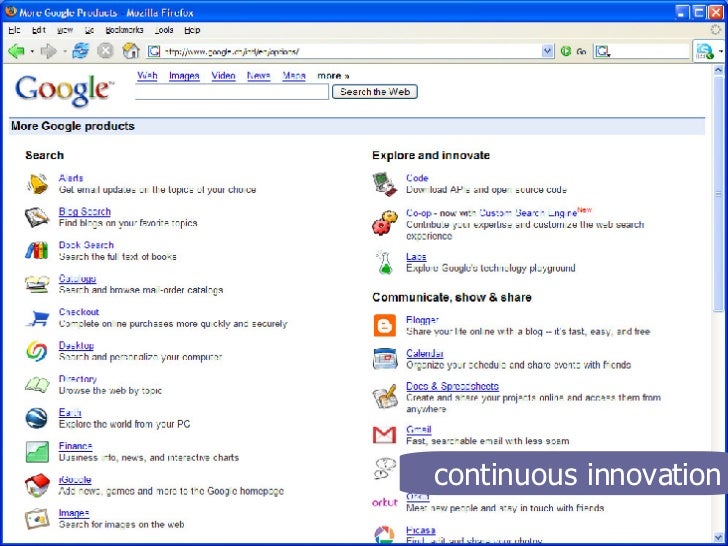Open the Web link in Google header
Viewport: 728px width, 546px height.
(x=147, y=76)
